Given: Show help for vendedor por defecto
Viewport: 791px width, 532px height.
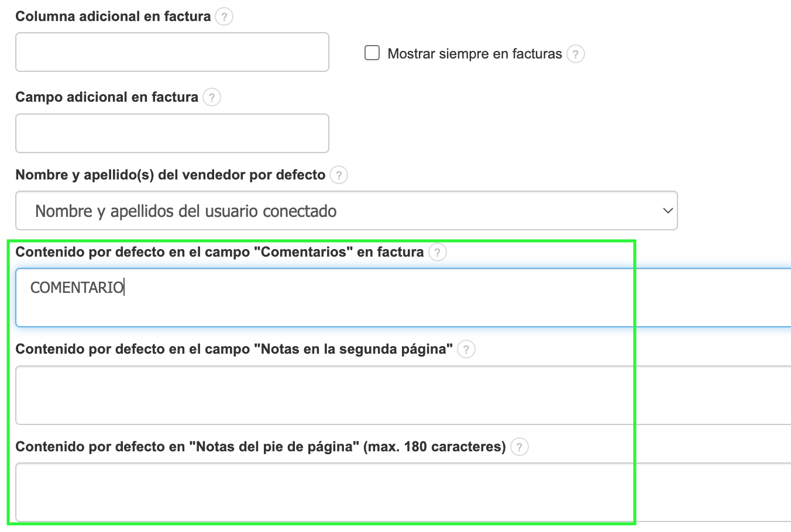Looking at the screenshot, I should [x=338, y=175].
